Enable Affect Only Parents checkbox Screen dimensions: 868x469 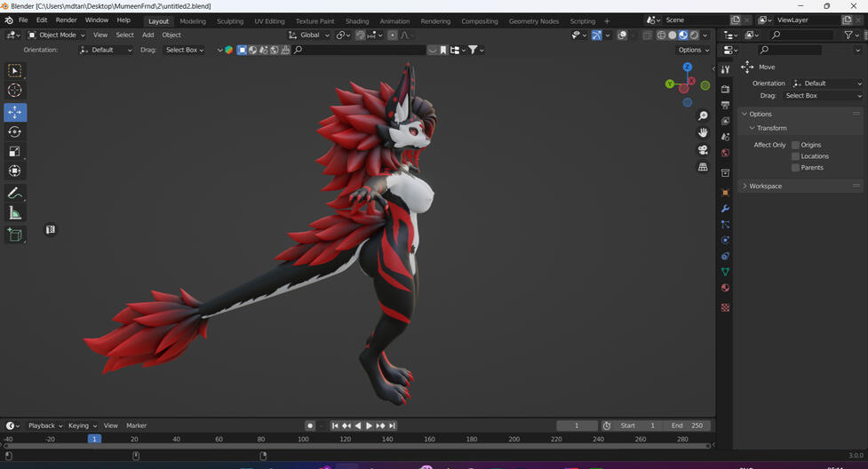point(795,168)
